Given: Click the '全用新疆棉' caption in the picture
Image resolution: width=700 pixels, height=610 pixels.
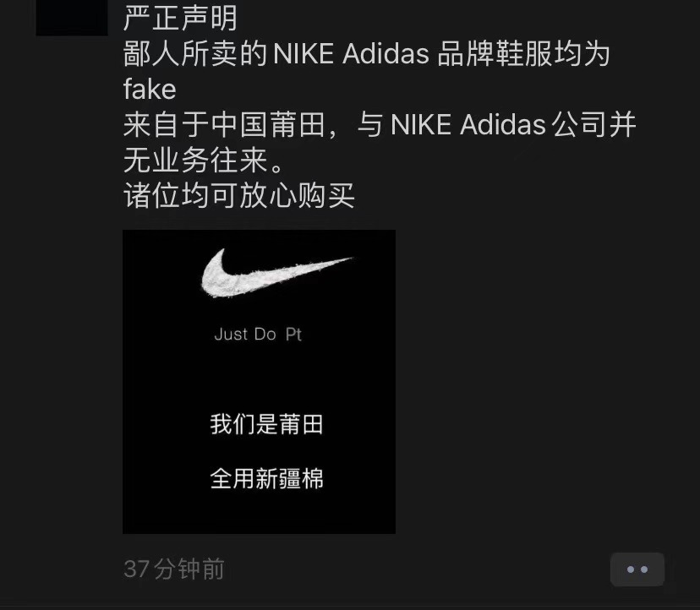Looking at the screenshot, I should tap(266, 479).
